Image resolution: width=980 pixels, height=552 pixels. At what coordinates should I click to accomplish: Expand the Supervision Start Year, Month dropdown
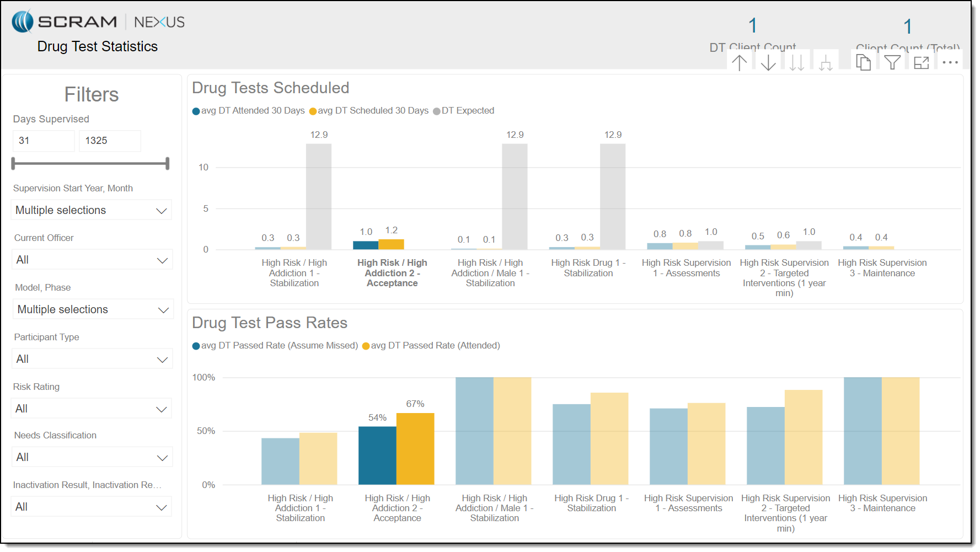[92, 210]
